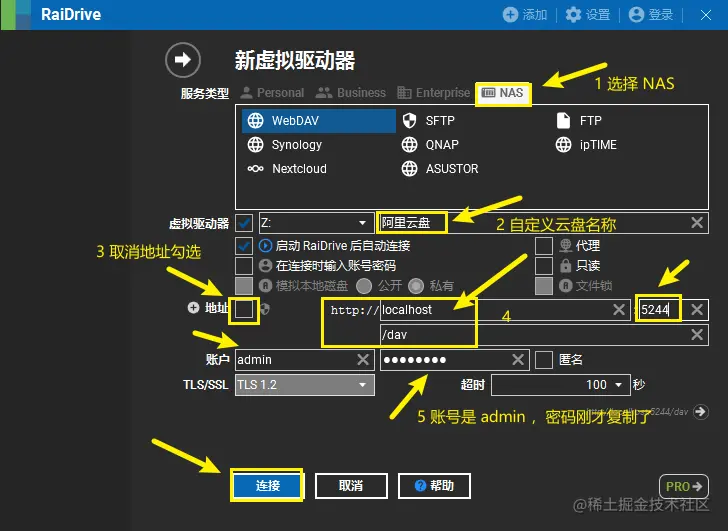Open the TLS 1.2 dropdown

[305, 385]
